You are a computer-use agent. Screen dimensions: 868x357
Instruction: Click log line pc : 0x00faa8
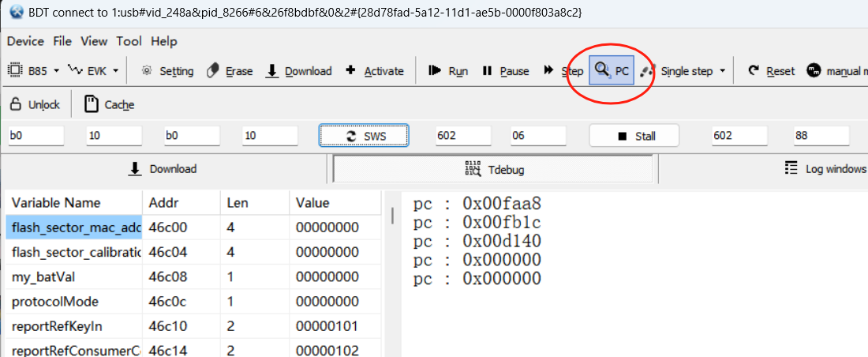(x=477, y=204)
